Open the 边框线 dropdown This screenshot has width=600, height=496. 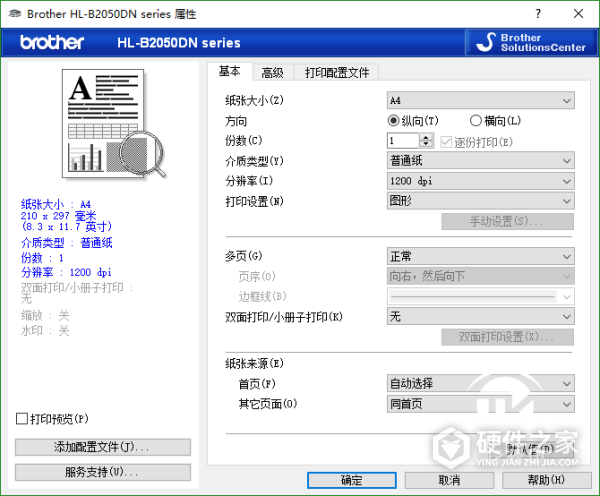(481, 296)
